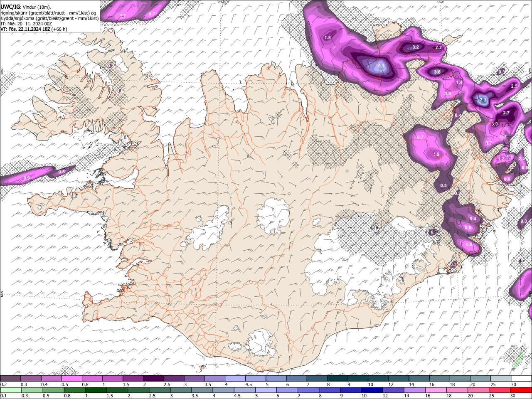Click the 1.4 value label on the map
Screen dimensions: 532x399
click(459, 83)
